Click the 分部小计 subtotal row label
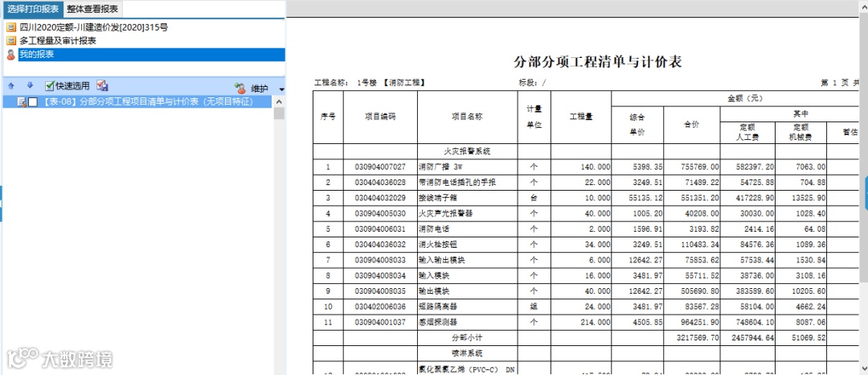The image size is (868, 375). (467, 337)
